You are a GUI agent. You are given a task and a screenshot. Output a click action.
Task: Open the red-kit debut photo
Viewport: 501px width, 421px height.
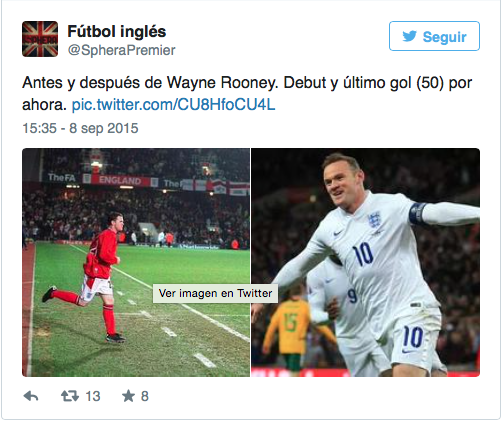[x=136, y=263]
